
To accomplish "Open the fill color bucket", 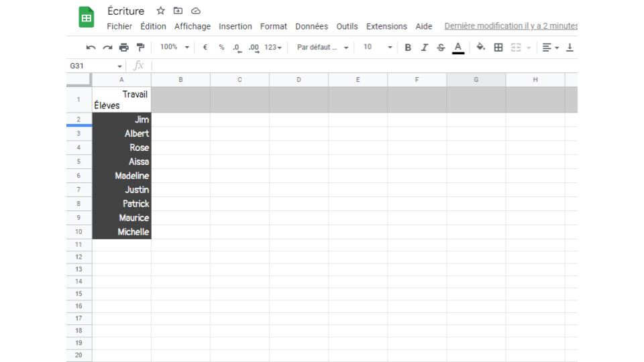I will tap(480, 48).
